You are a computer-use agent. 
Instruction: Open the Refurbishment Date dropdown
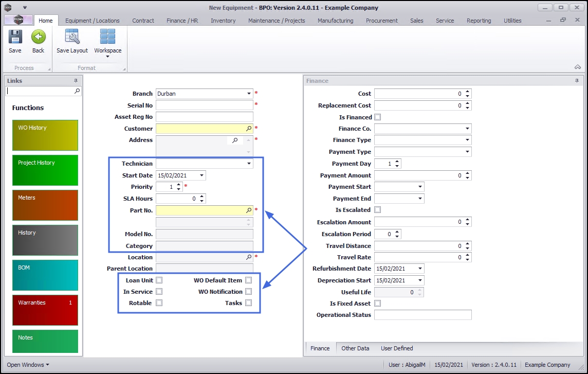(x=420, y=269)
